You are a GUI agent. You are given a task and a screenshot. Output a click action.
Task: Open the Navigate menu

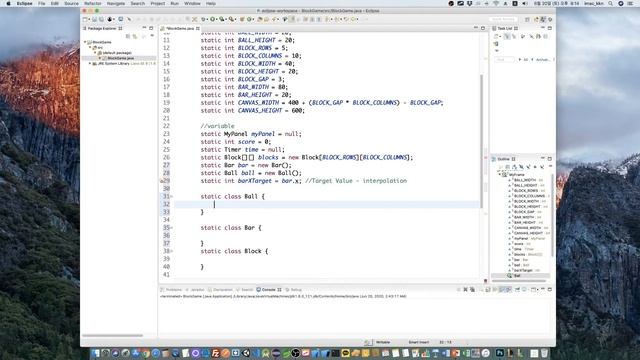click(116, 3)
